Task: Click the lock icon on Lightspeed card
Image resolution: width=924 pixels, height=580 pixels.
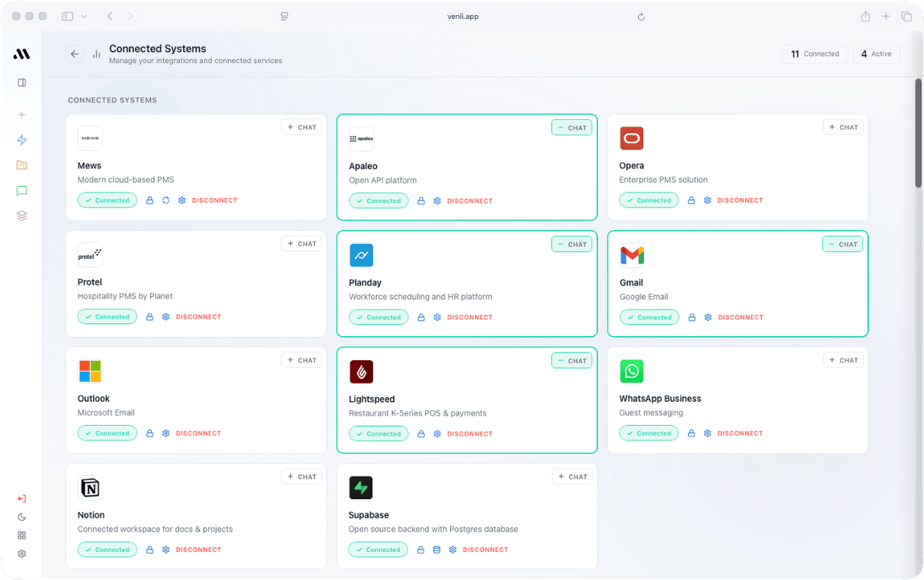Action: 421,433
